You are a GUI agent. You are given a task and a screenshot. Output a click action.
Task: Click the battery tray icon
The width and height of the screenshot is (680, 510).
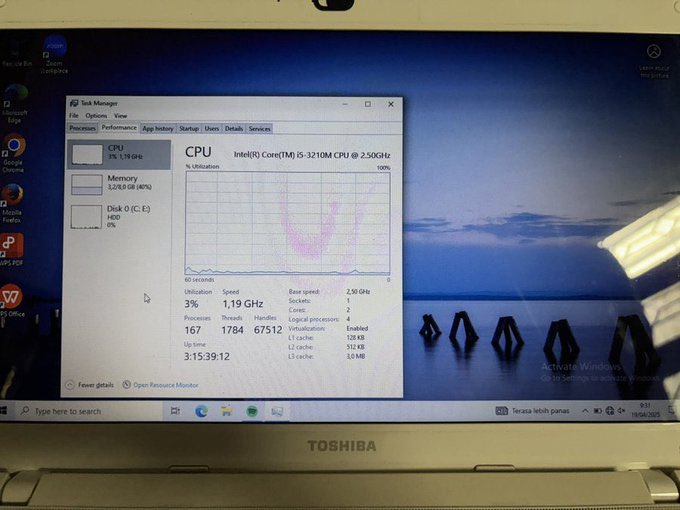tap(598, 410)
